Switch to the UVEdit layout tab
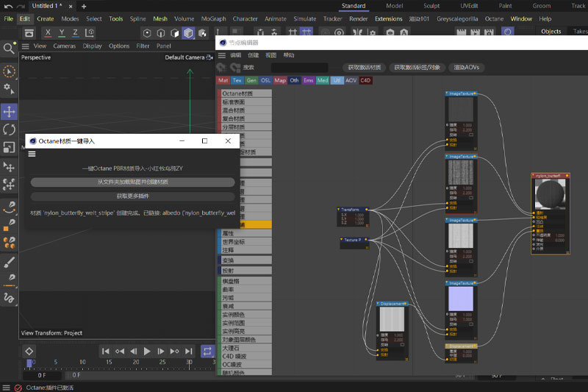 [x=469, y=6]
